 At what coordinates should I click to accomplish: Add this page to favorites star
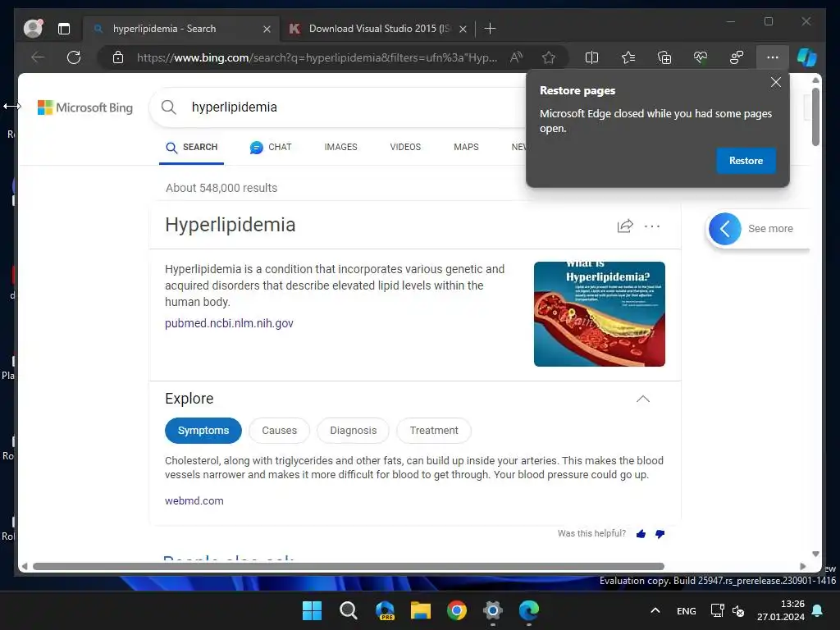549,57
